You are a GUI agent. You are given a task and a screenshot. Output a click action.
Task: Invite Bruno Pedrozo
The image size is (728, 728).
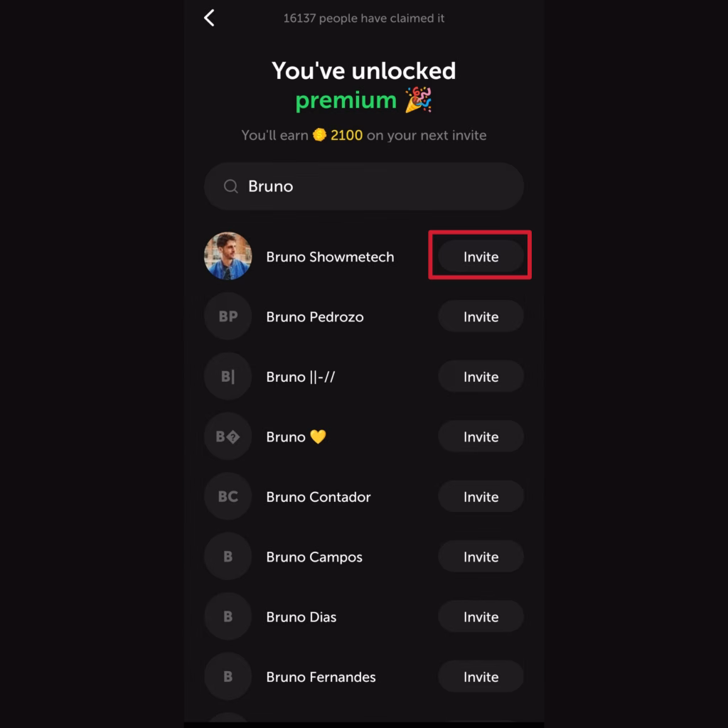[481, 317]
